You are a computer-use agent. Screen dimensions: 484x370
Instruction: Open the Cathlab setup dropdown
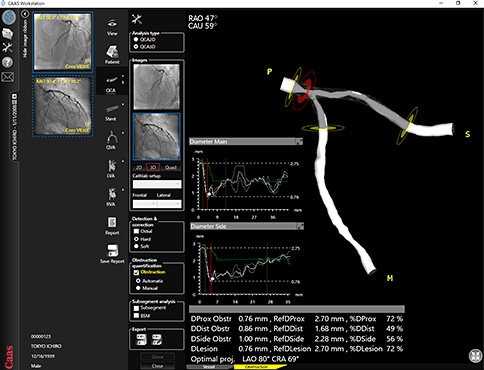click(157, 184)
